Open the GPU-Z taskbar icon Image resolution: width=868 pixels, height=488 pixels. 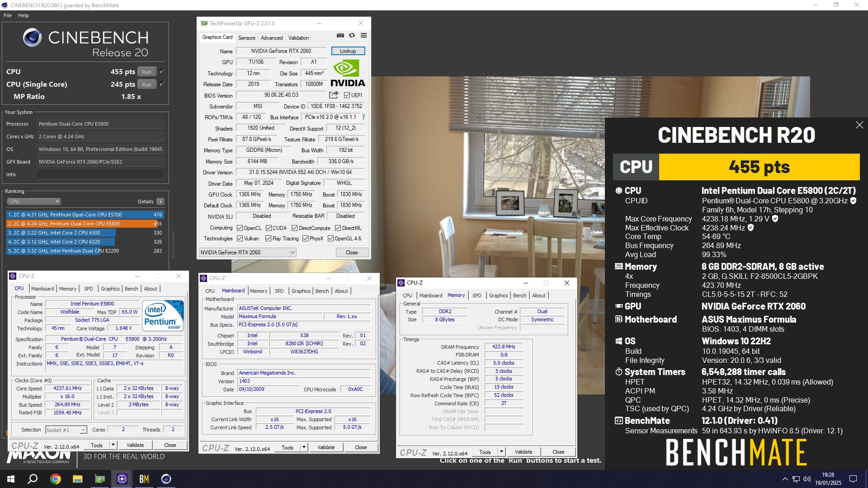[100, 479]
